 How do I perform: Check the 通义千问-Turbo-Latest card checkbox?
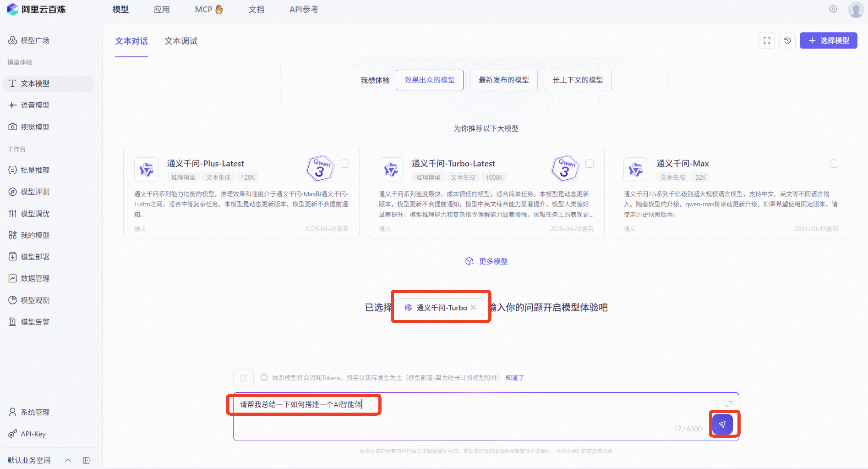[590, 164]
